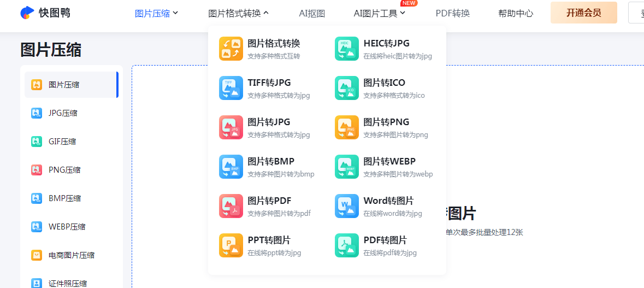The height and width of the screenshot is (288, 644).
Task: Click the WEBP压缩 sidebar icon
Action: point(37,226)
